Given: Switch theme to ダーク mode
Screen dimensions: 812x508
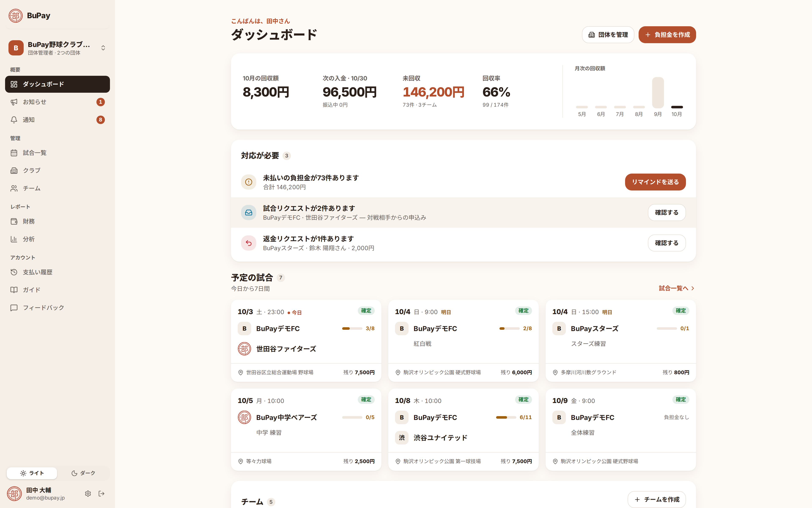Looking at the screenshot, I should pyautogui.click(x=83, y=473).
